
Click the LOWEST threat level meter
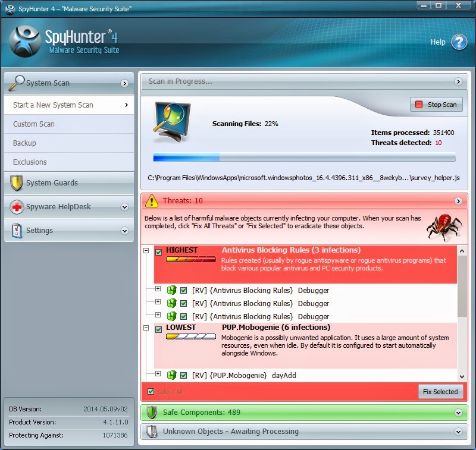click(x=191, y=336)
